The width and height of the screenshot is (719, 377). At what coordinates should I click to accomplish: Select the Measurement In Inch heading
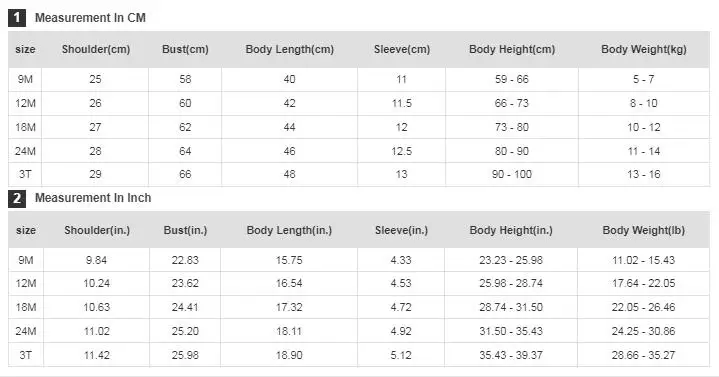tap(93, 198)
